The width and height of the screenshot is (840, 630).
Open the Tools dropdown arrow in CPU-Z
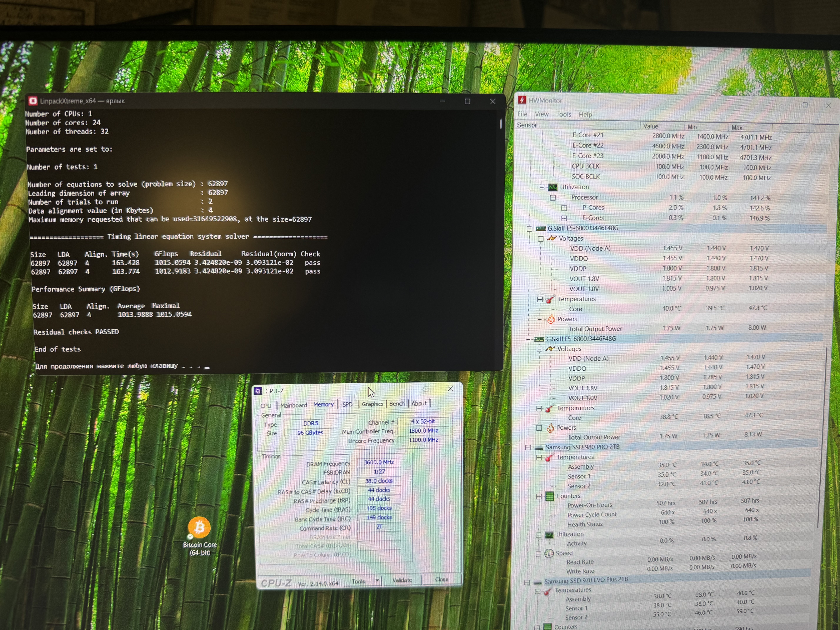click(377, 580)
